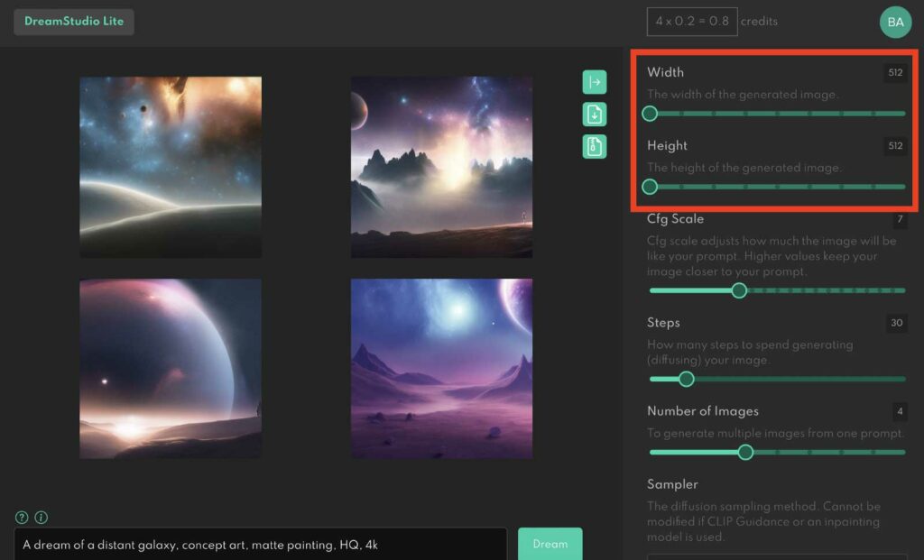The image size is (924, 560).
Task: Click the Steps value 30
Action: 896,323
